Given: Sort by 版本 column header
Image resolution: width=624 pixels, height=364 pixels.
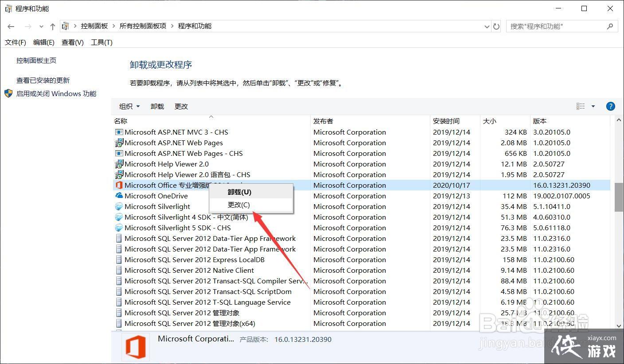Looking at the screenshot, I should [570, 121].
